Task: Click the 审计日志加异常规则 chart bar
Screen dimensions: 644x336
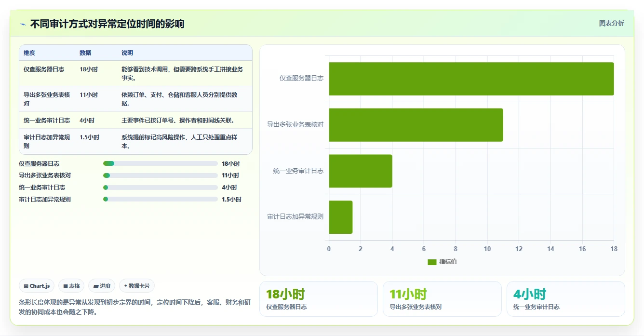Action: click(x=341, y=217)
